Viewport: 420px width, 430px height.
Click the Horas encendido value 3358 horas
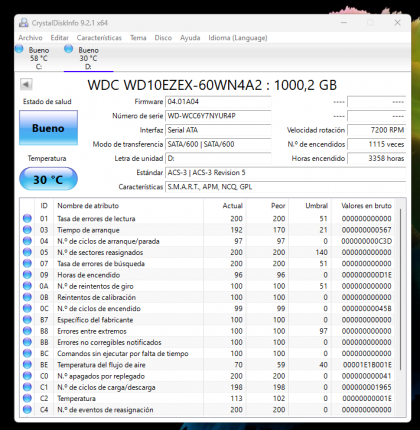[376, 158]
